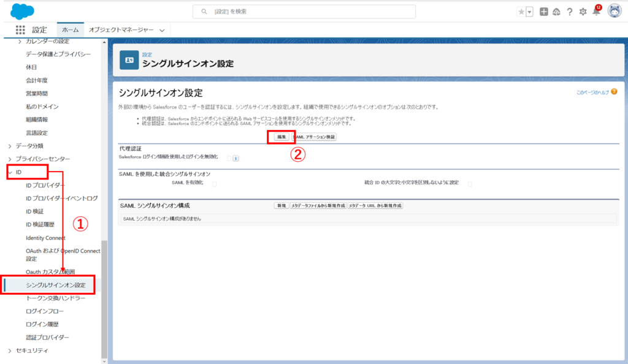Expand the データ分類 section
Screen dimensions: 628x364
pyautogui.click(x=10, y=146)
